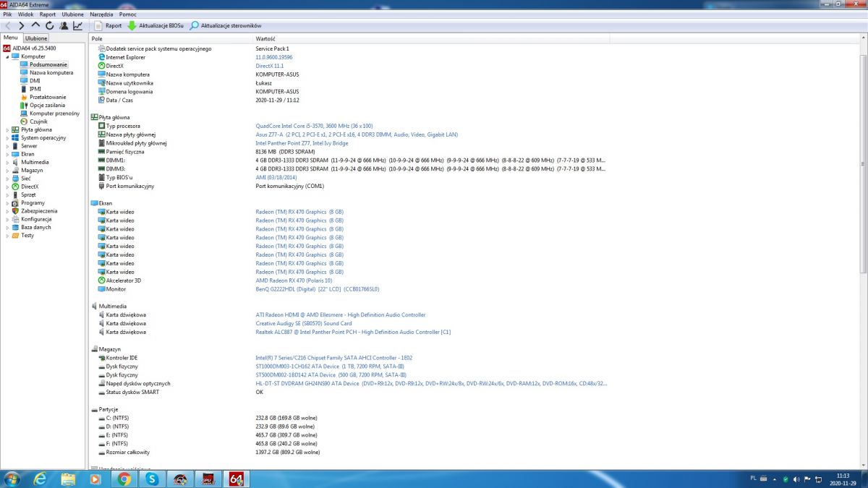Expand the Magazyn tree node
The height and width of the screenshot is (488, 868).
(x=7, y=170)
